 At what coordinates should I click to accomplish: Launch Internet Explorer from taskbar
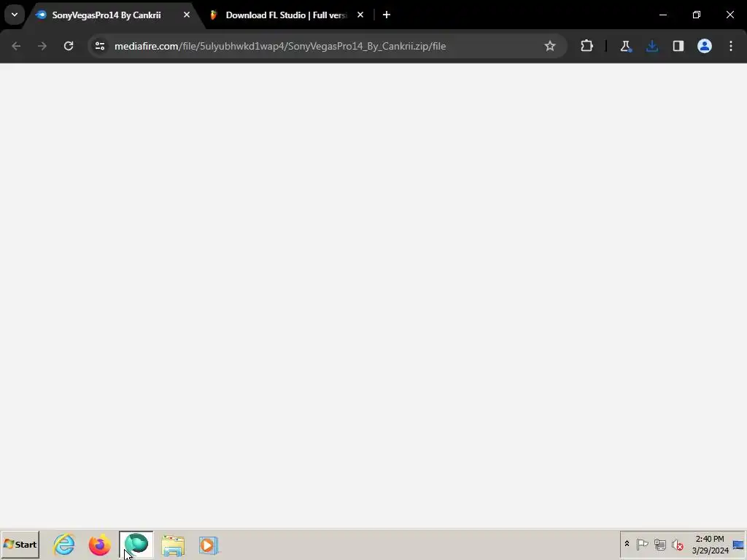pos(64,544)
